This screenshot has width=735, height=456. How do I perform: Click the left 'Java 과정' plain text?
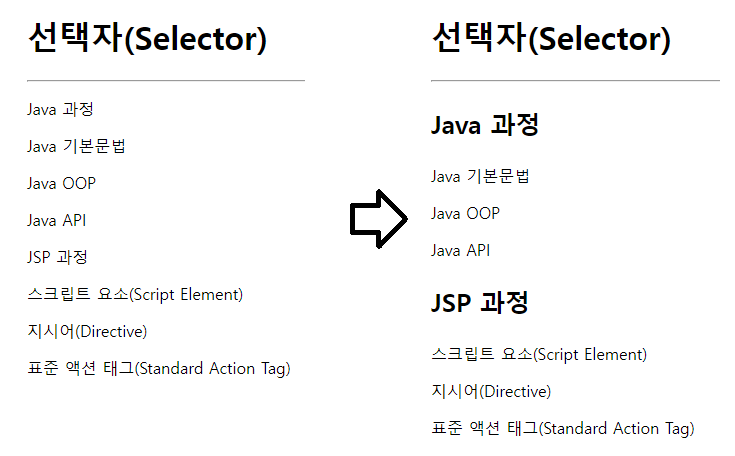pyautogui.click(x=60, y=109)
